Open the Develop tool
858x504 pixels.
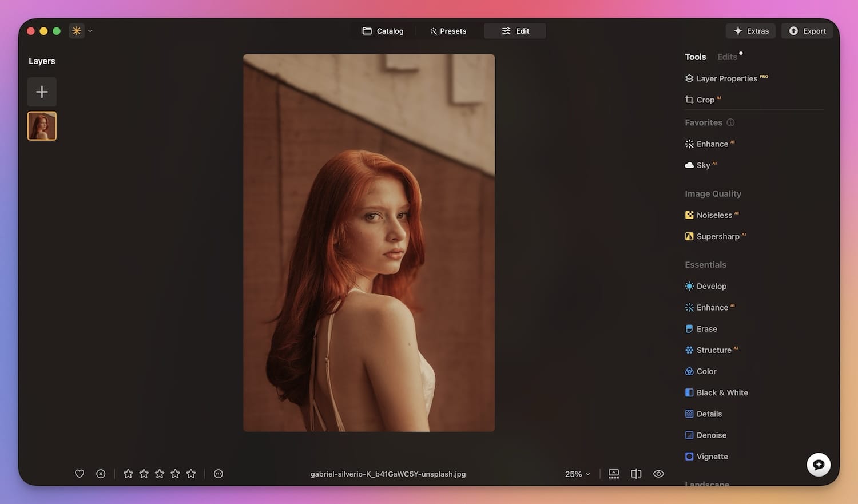(706, 286)
